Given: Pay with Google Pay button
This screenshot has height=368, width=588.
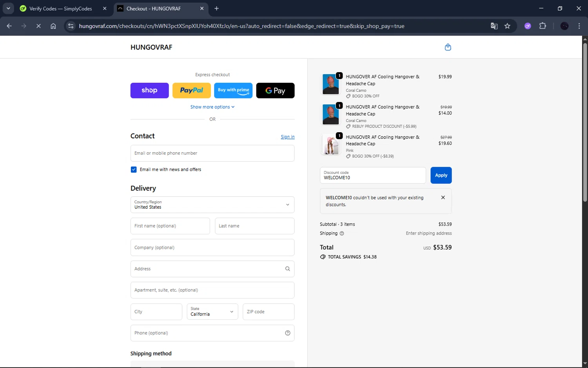Looking at the screenshot, I should pos(275,90).
